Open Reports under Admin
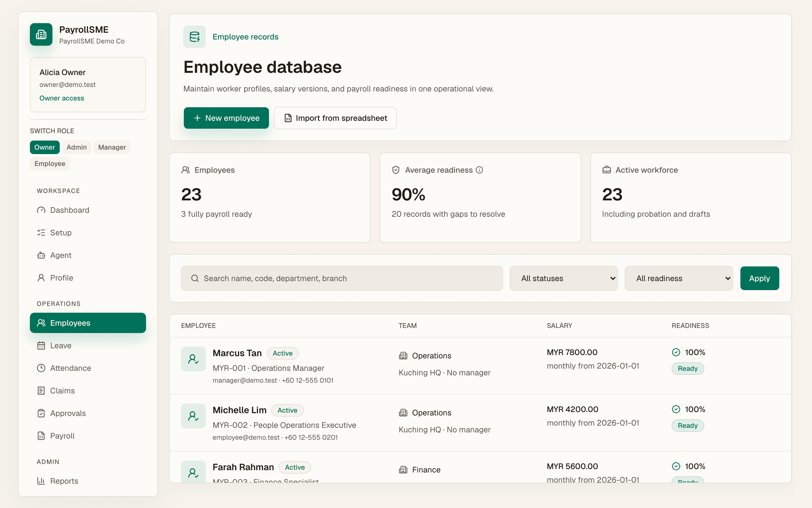The width and height of the screenshot is (812, 508). point(88,481)
